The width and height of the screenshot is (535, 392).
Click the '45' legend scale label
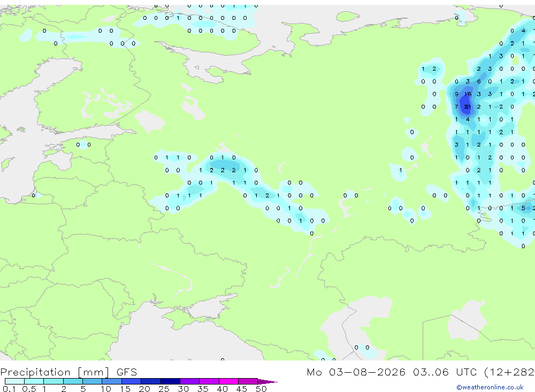tap(242, 389)
